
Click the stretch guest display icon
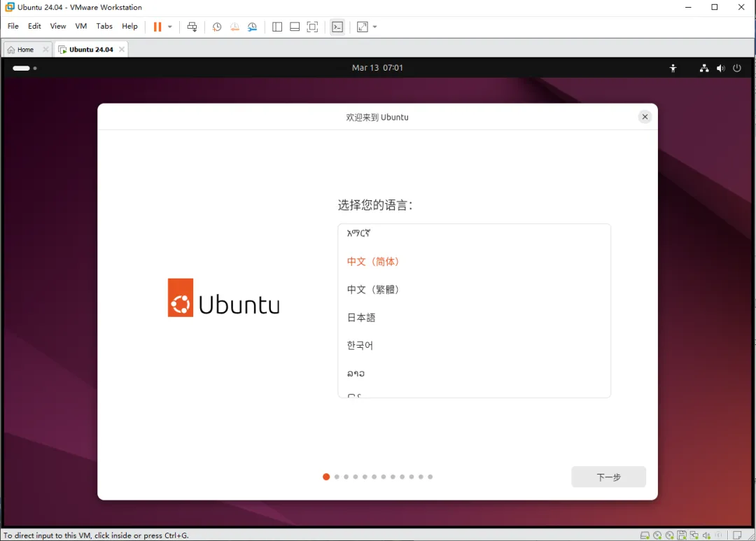362,27
